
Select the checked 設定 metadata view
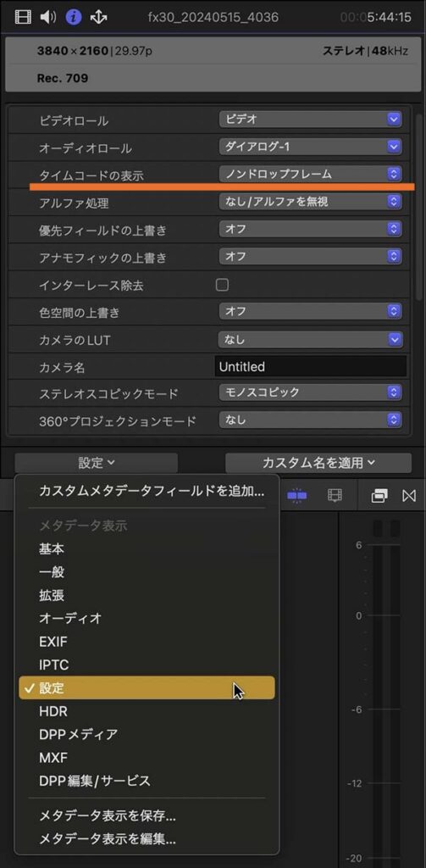(x=147, y=688)
